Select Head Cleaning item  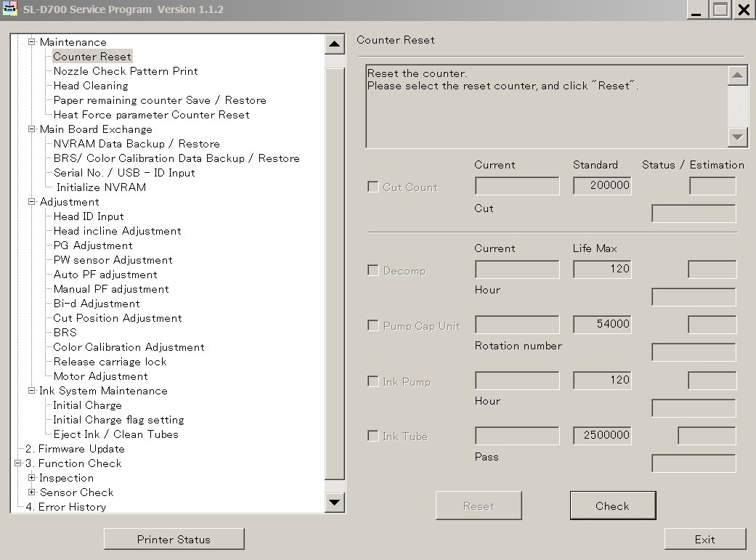(91, 86)
